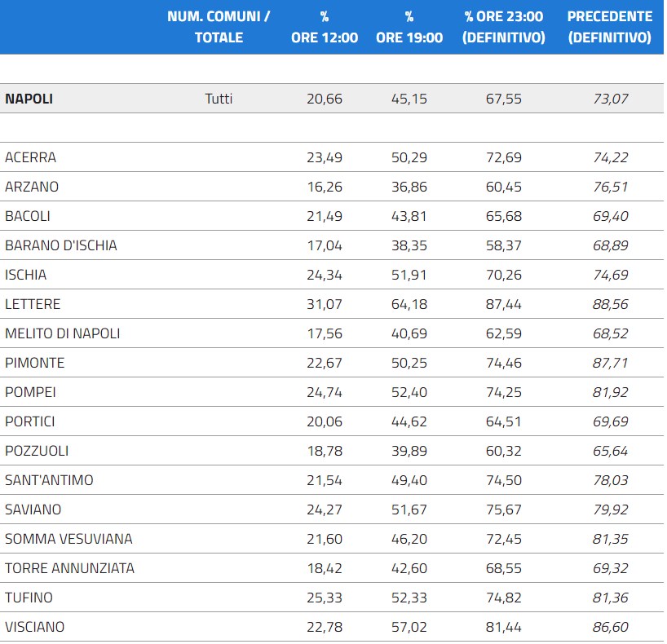Click the 87,44 turnout value for LETTERE
667x644 pixels.
(x=503, y=304)
